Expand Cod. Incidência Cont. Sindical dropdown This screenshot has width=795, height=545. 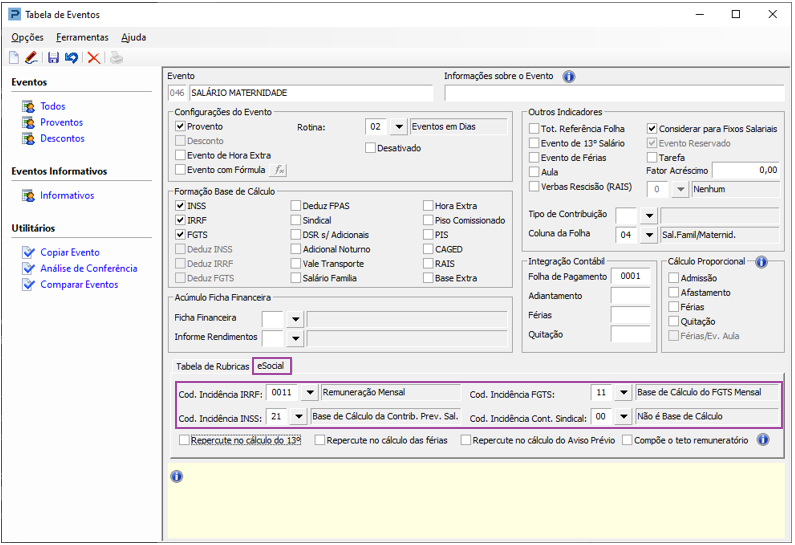(624, 417)
